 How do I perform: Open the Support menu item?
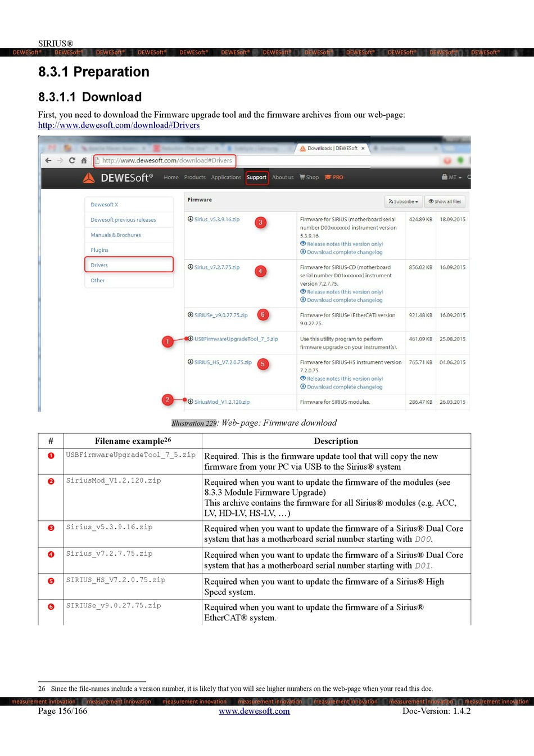(x=257, y=177)
